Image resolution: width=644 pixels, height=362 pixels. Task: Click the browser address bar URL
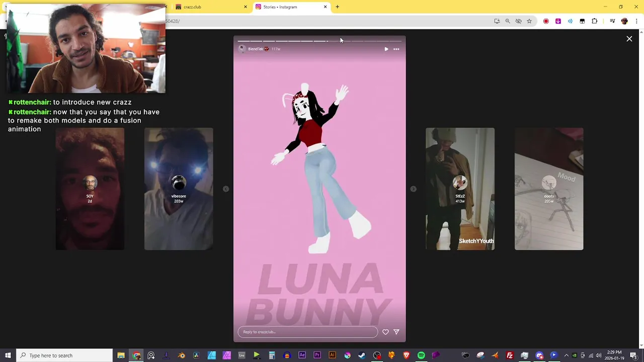[327, 21]
